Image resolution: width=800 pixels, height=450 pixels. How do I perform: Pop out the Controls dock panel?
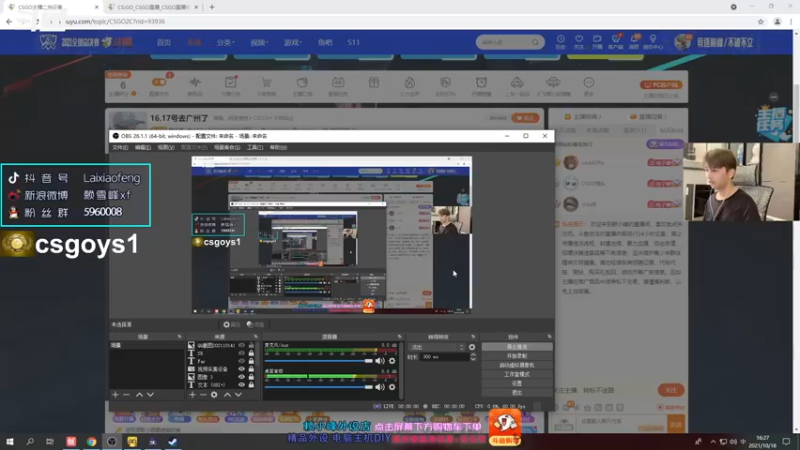pos(549,337)
